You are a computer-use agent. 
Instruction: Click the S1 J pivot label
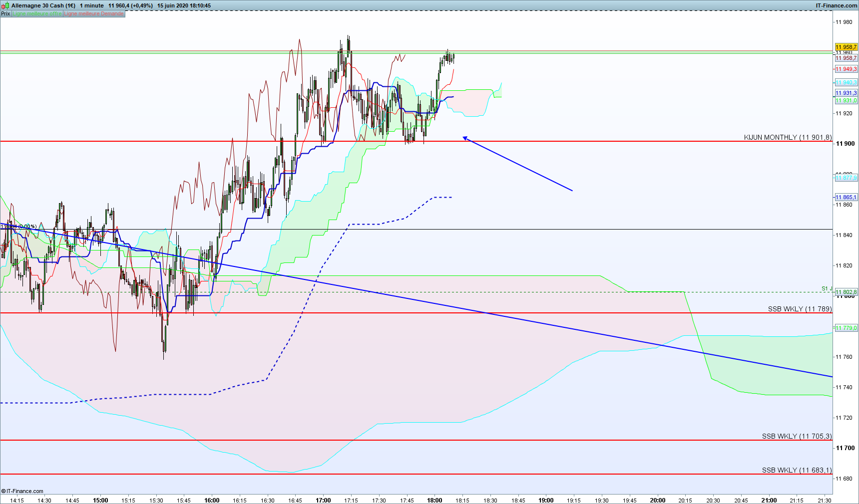(x=827, y=288)
